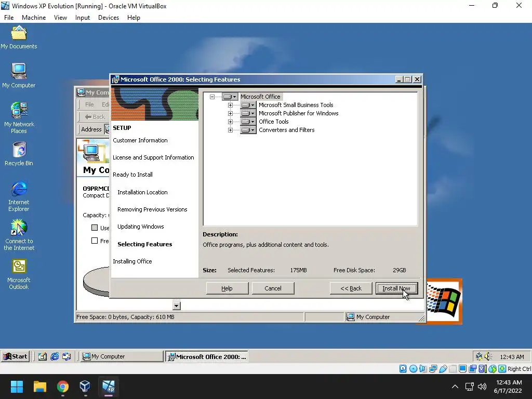Viewport: 532px width, 399px height.
Task: Click the guest clock showing 12:43 AM
Action: (512, 356)
